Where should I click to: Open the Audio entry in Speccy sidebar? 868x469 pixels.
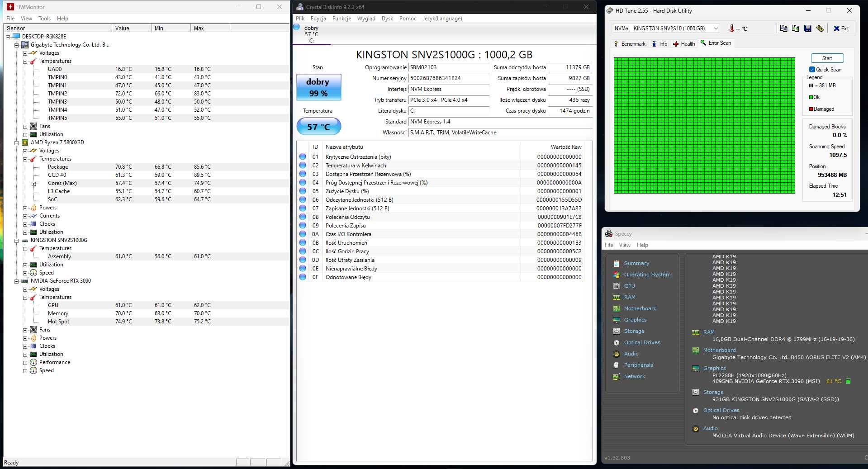[631, 354]
